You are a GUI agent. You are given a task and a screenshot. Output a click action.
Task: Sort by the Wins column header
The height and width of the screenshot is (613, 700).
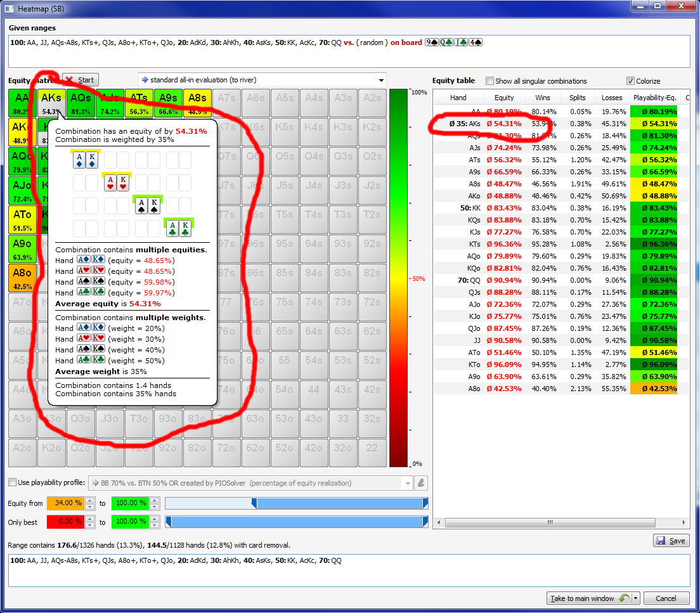542,98
